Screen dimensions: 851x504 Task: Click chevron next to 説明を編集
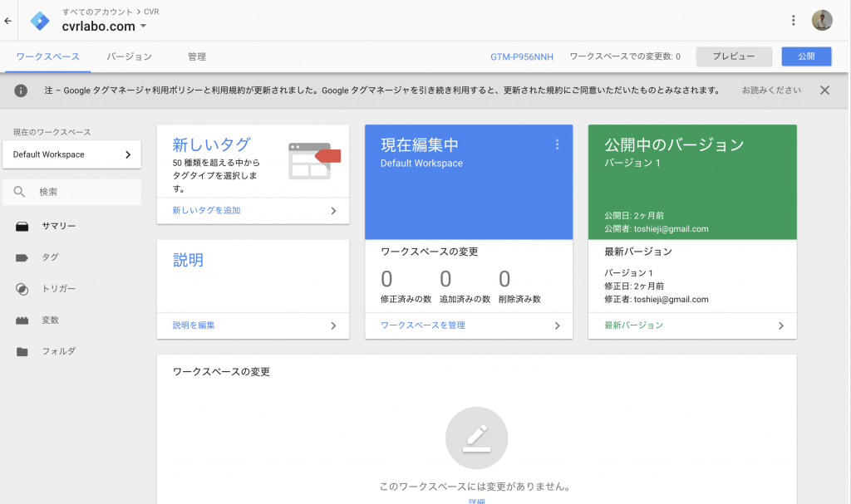coord(333,326)
